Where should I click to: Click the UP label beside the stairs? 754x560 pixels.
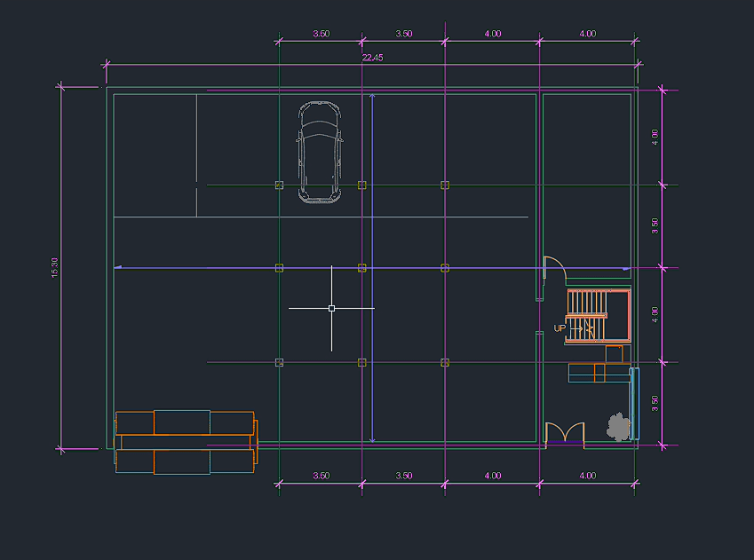click(560, 328)
